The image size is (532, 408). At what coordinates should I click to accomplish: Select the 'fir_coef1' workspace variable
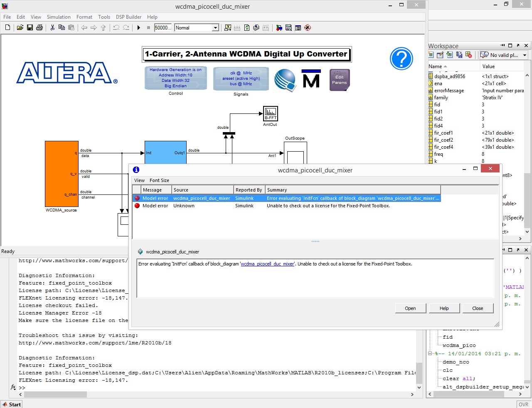[443, 133]
